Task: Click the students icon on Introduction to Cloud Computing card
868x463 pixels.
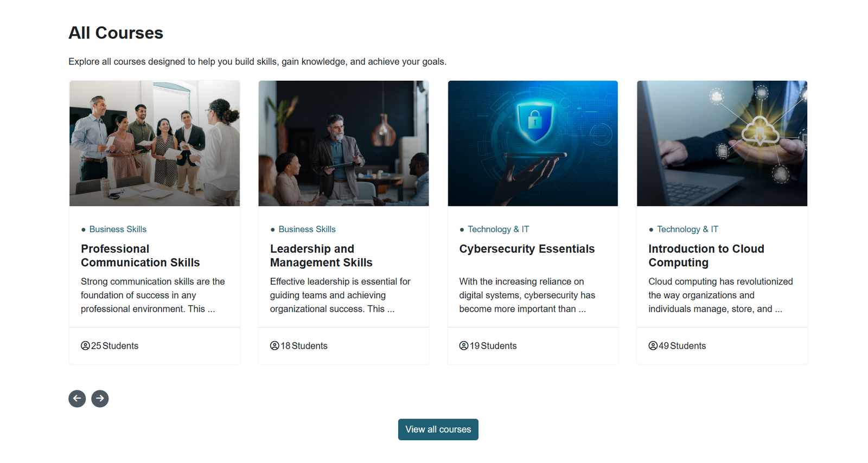Action: coord(652,345)
